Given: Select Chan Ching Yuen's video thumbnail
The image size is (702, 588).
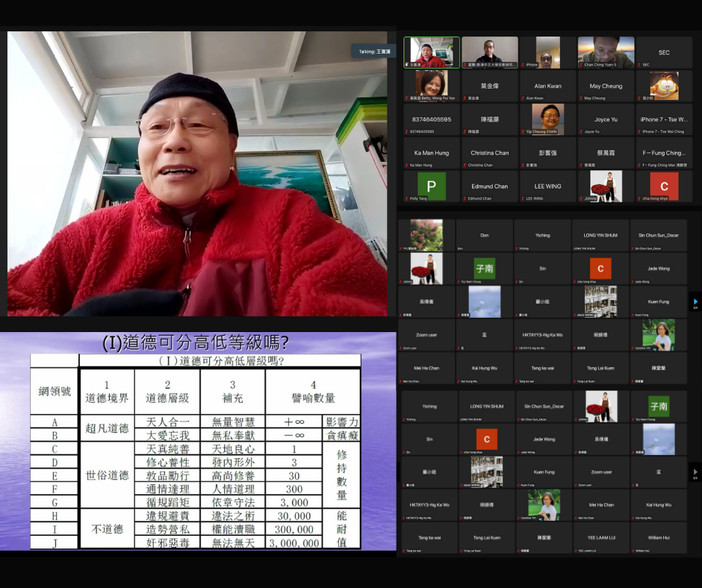Looking at the screenshot, I should 606,52.
